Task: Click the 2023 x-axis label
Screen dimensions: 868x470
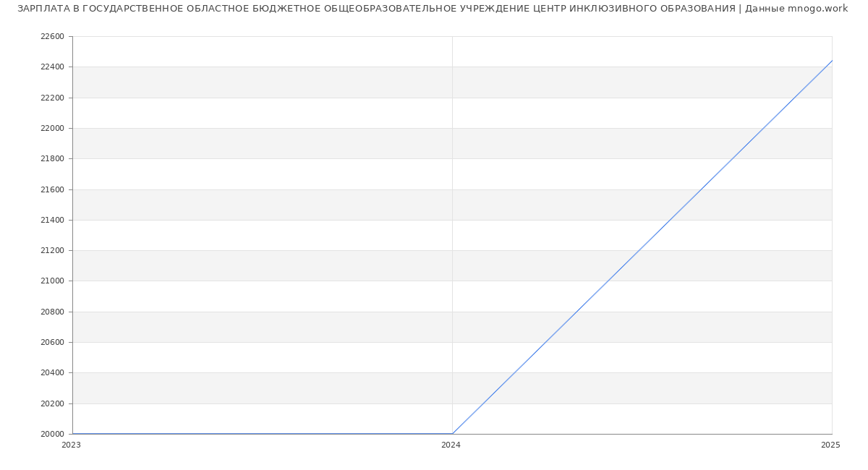Action: click(x=71, y=445)
